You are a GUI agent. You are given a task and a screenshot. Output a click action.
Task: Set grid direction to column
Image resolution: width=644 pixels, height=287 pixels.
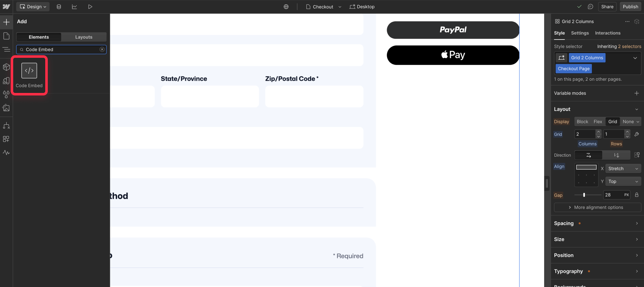[x=616, y=155]
